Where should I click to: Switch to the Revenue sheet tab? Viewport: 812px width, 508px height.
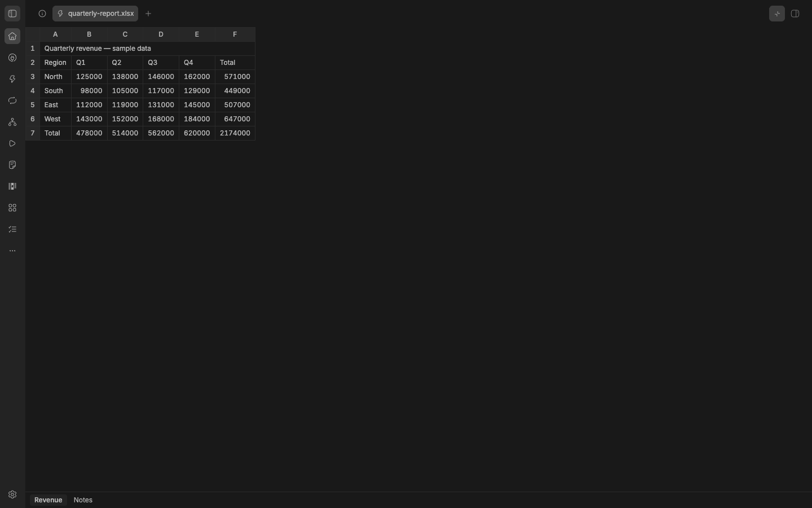pos(48,500)
